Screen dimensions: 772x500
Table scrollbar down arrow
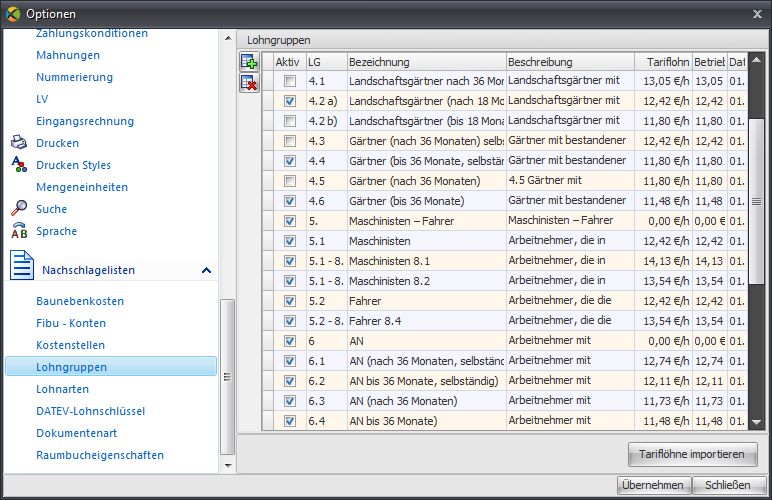pyautogui.click(x=756, y=422)
